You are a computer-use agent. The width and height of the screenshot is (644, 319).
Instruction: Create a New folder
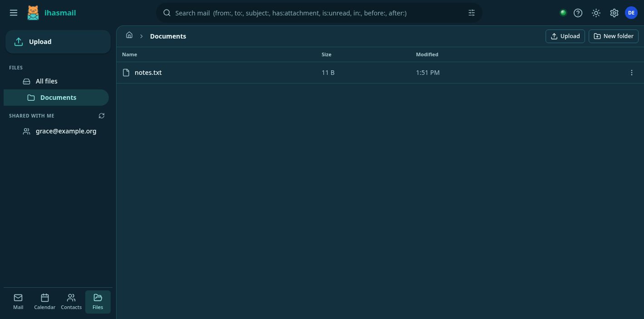pos(613,36)
